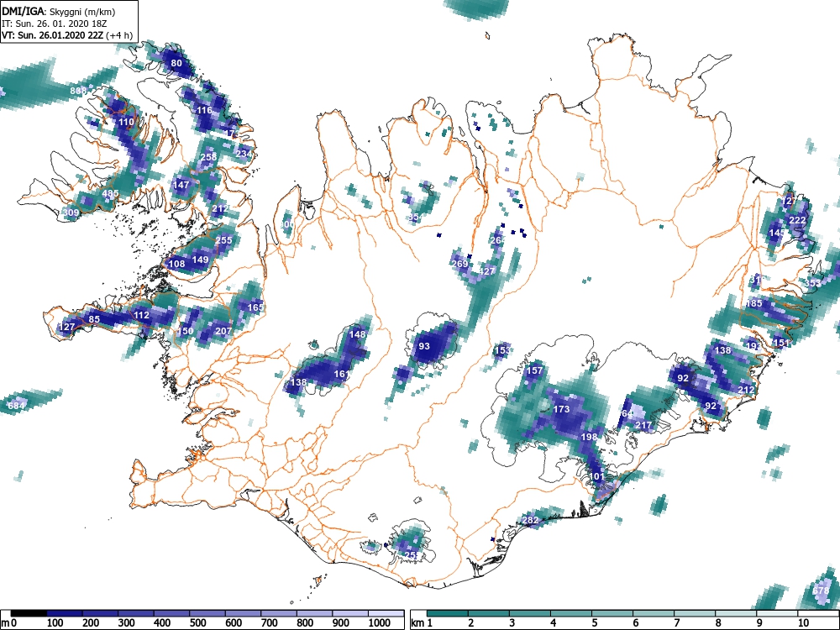Click the '161' visibility label
The image size is (840, 630).
342,374
